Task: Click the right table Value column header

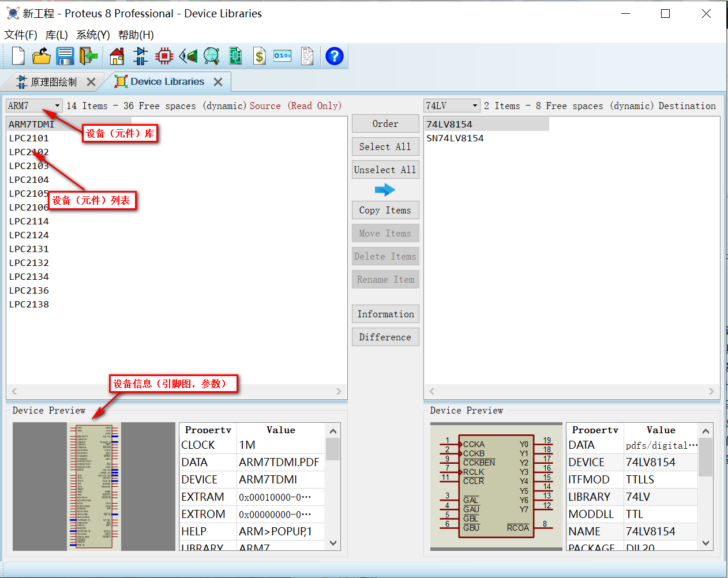Action: coord(661,430)
